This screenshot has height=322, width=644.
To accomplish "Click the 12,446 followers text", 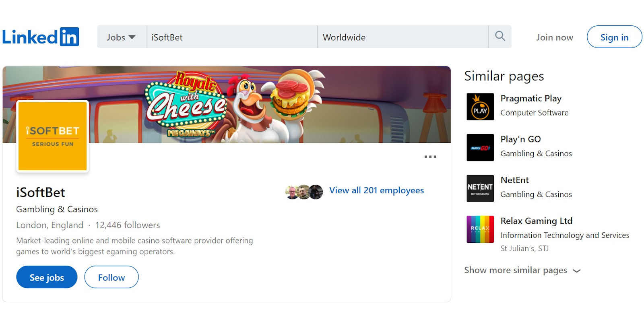I will pyautogui.click(x=128, y=225).
